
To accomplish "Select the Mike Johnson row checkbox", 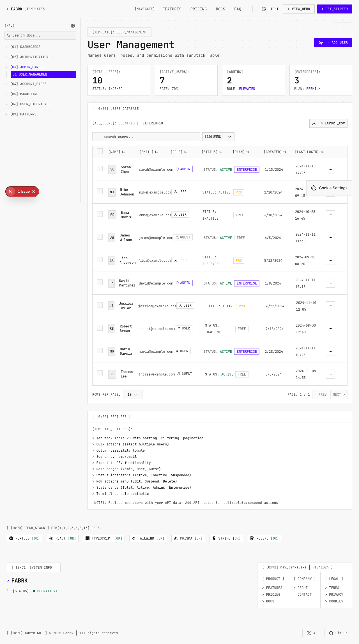I will [x=100, y=191].
